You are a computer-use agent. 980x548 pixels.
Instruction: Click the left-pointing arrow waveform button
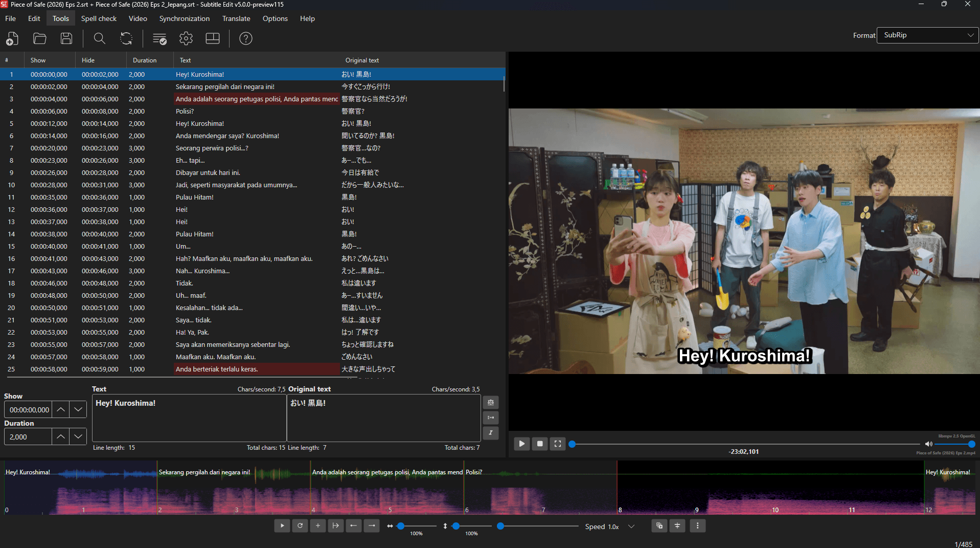point(354,525)
